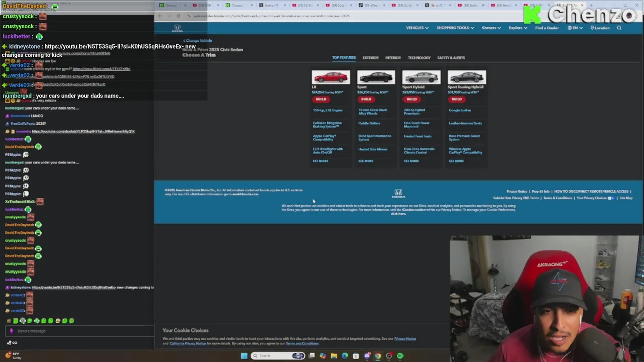Open the Windows Start button
Image resolution: width=644 pixels, height=362 pixels.
coord(244,356)
